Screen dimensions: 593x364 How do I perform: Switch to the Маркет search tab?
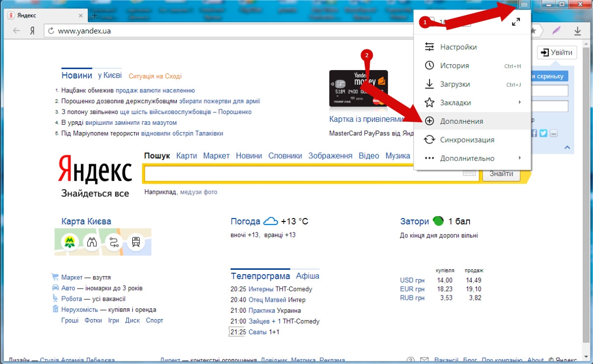[216, 155]
